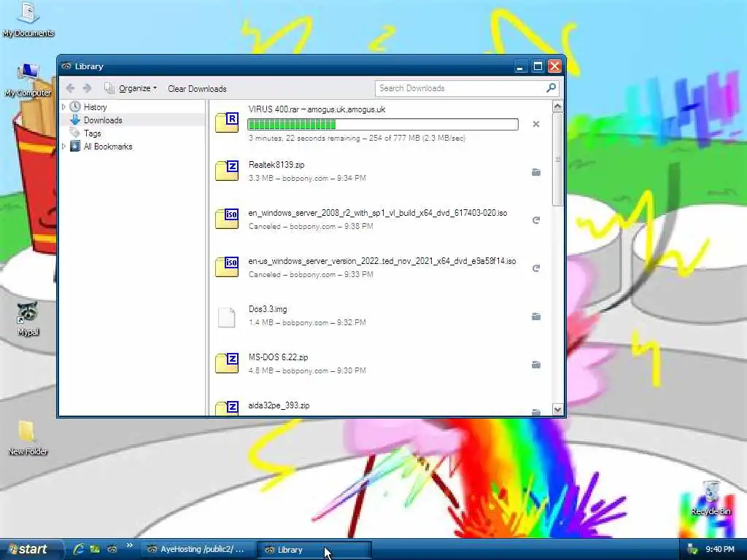
Task: Click the aida32pe_393.zip file icon
Action: [x=227, y=408]
